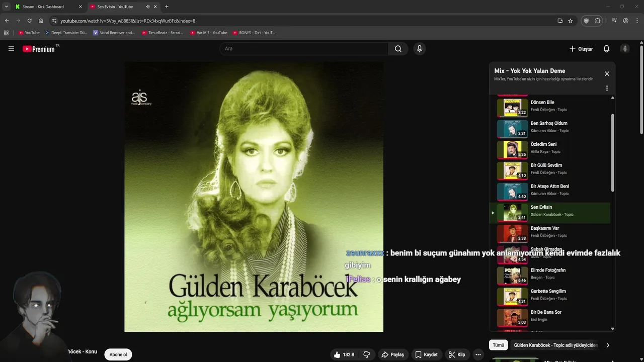Viewport: 644px width, 362px height.
Task: Play Başkasımı Var from the playlist
Action: tap(550, 233)
